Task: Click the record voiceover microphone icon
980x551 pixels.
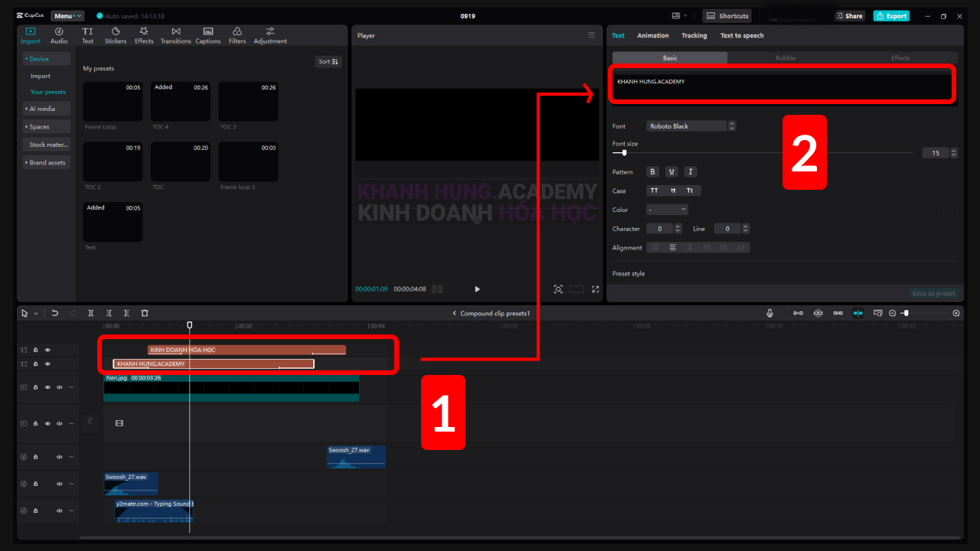Action: click(769, 313)
